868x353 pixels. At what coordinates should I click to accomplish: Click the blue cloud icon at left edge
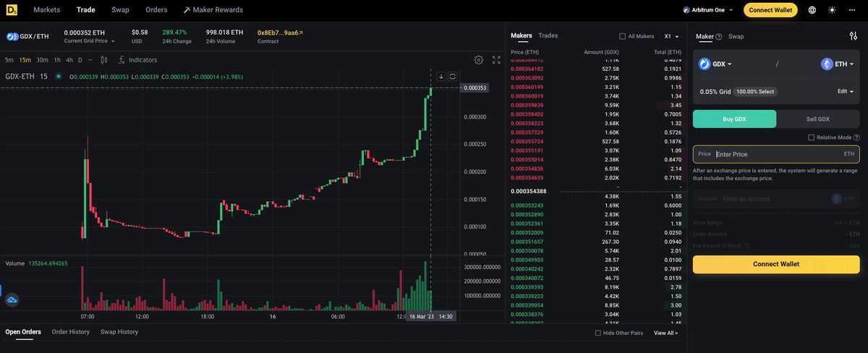coord(12,299)
